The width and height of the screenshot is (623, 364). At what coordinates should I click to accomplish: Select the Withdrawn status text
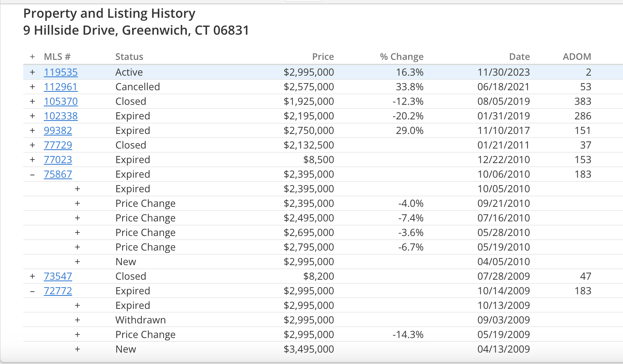click(x=141, y=320)
